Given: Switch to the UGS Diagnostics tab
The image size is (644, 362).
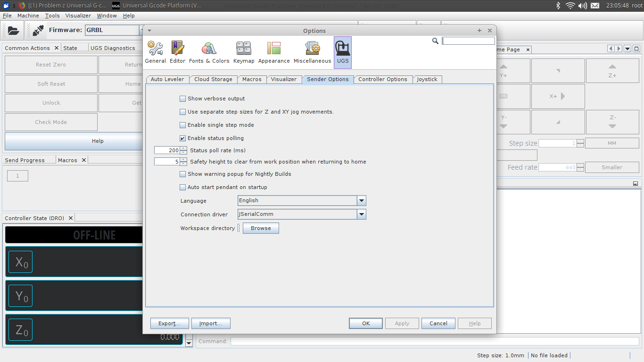Looking at the screenshot, I should (113, 48).
